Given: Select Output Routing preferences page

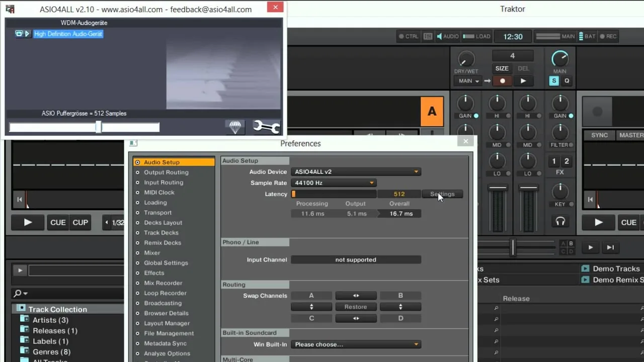Looking at the screenshot, I should (166, 172).
